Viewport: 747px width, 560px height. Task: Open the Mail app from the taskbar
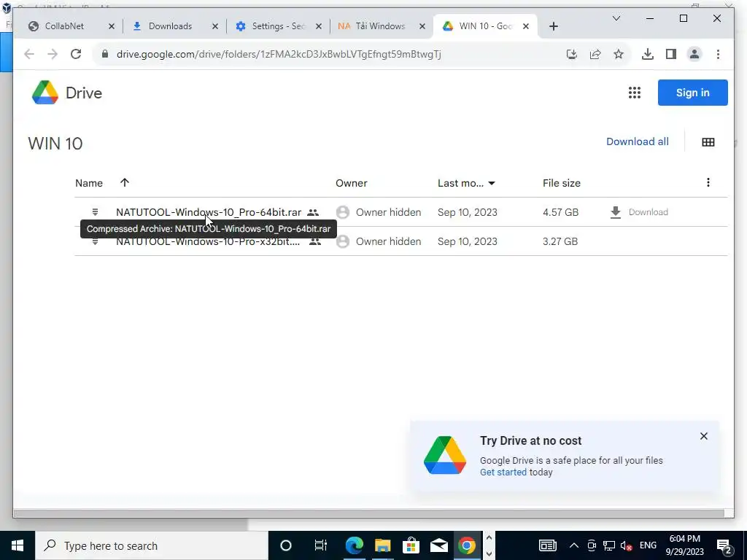coord(438,545)
